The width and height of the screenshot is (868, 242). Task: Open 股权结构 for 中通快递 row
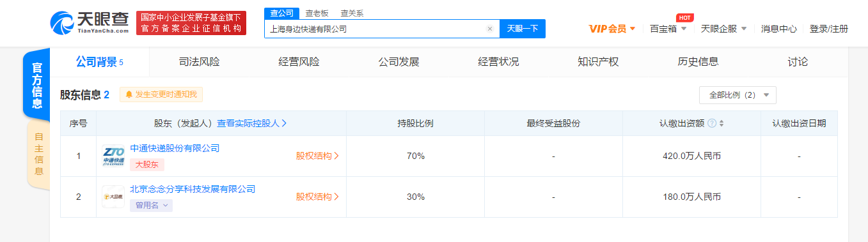317,156
